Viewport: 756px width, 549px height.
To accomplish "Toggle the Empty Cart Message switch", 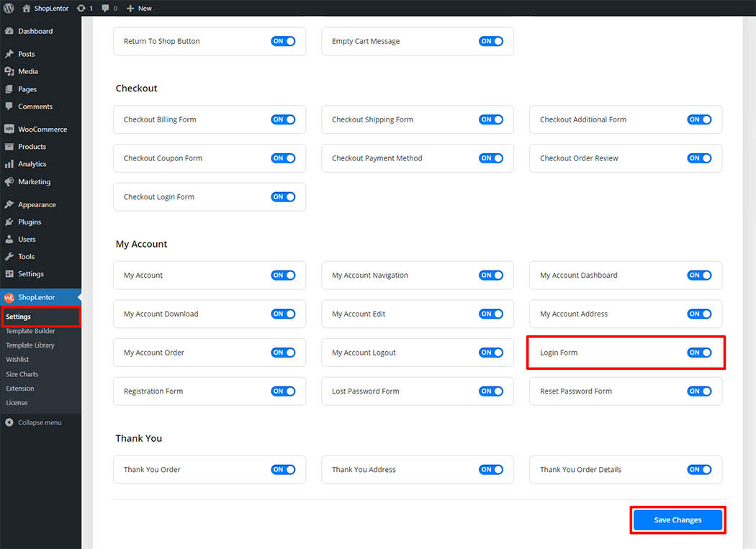I will (490, 41).
